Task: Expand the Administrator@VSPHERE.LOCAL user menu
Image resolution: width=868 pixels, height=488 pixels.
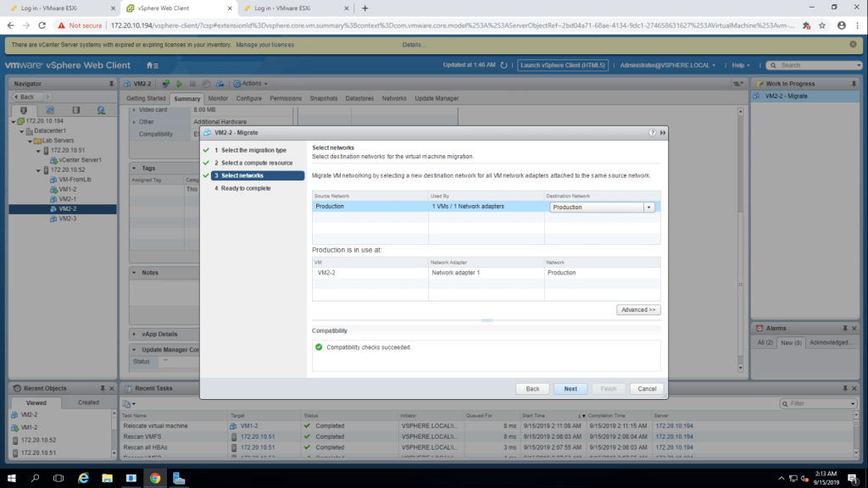Action: coord(668,65)
